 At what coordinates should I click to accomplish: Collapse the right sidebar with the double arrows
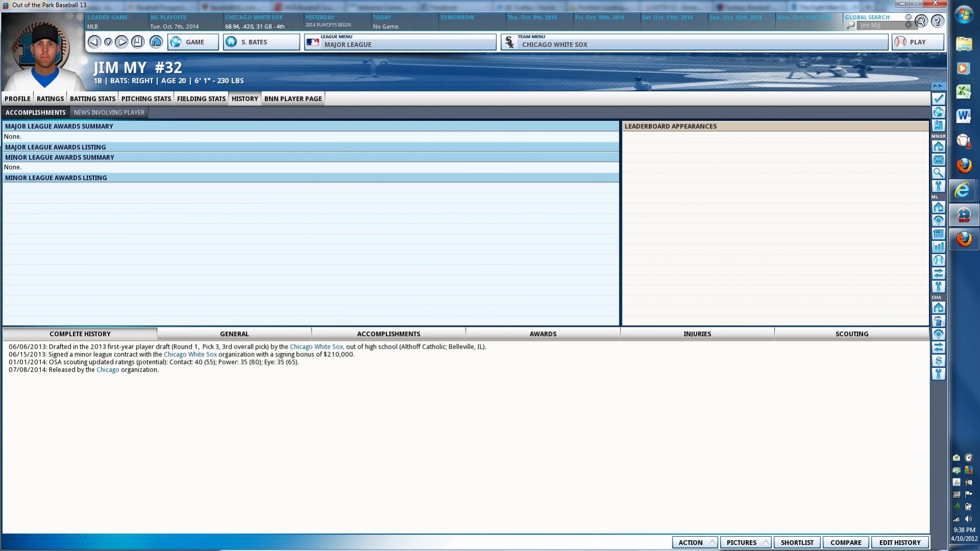938,86
